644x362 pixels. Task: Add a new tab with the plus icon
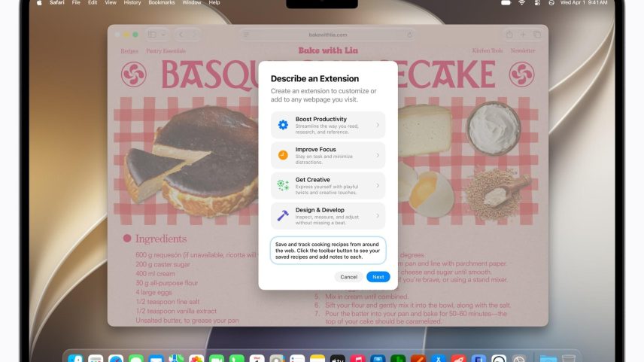tap(523, 35)
